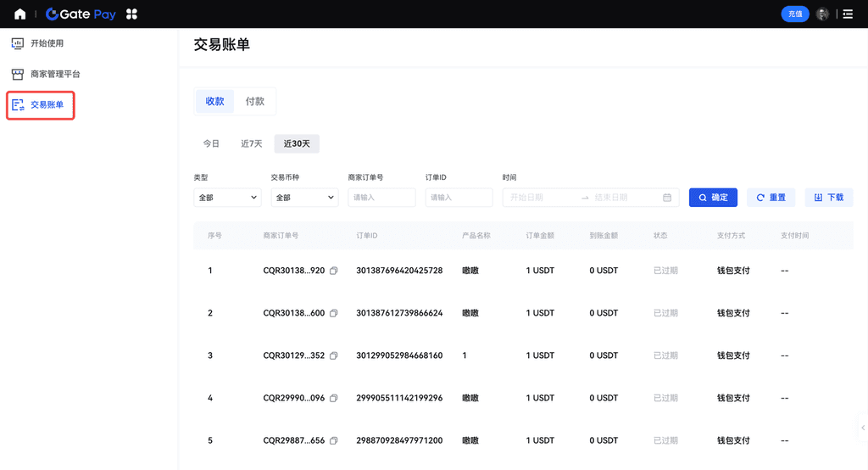Open 商家管理平台 in sidebar
The width and height of the screenshot is (868, 470).
pos(55,74)
